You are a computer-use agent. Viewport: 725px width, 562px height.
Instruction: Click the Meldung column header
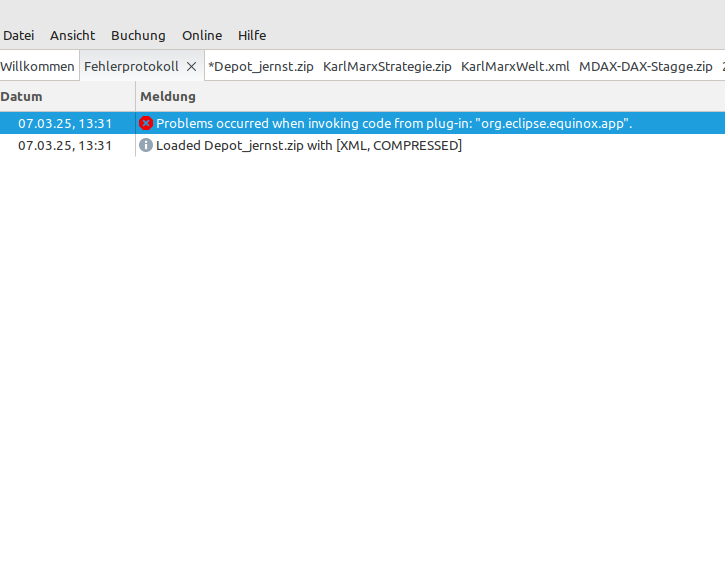(x=168, y=97)
